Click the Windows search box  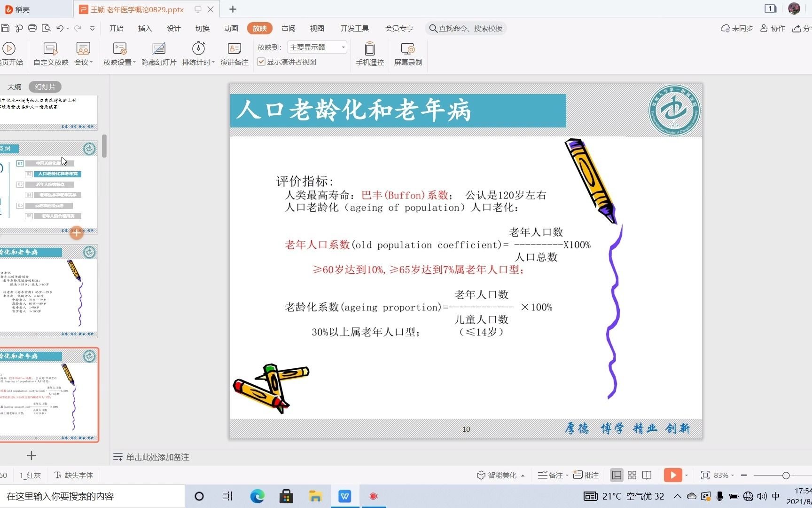click(x=92, y=496)
